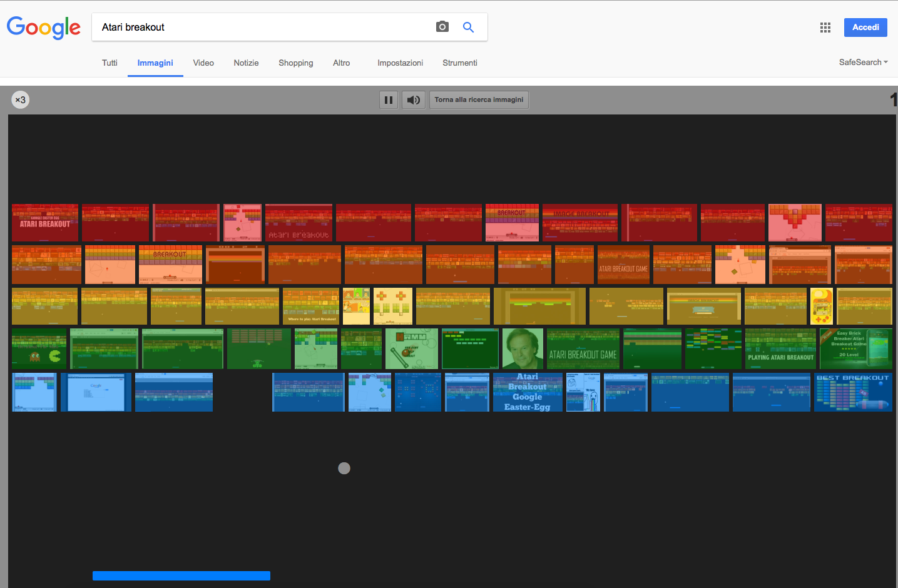Image resolution: width=898 pixels, height=588 pixels.
Task: Click the magnifying glass search icon
Action: point(468,27)
